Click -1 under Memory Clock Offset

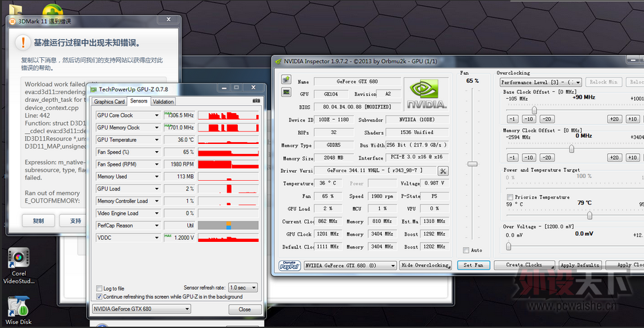click(x=513, y=157)
